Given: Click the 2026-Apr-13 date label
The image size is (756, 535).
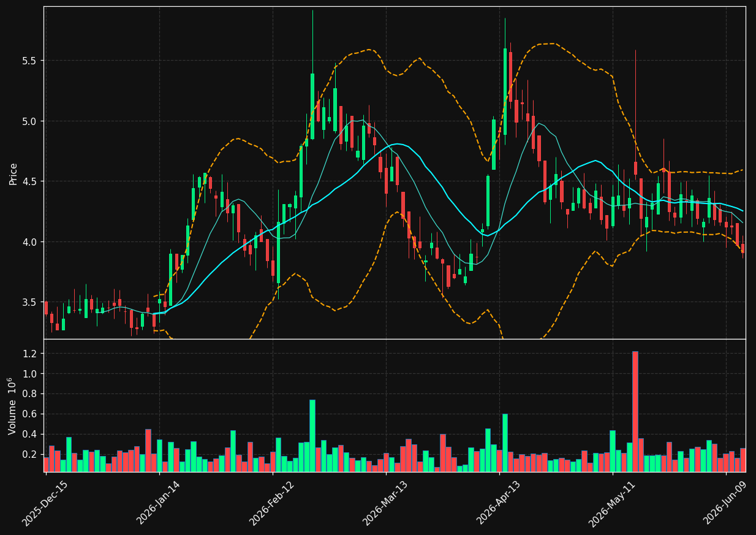Looking at the screenshot, I should [x=499, y=503].
